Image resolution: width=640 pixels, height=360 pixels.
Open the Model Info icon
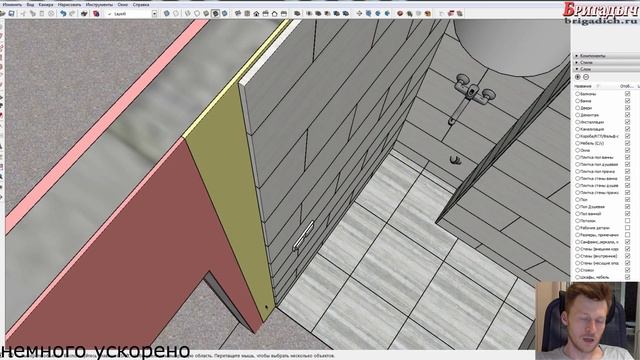click(x=96, y=13)
